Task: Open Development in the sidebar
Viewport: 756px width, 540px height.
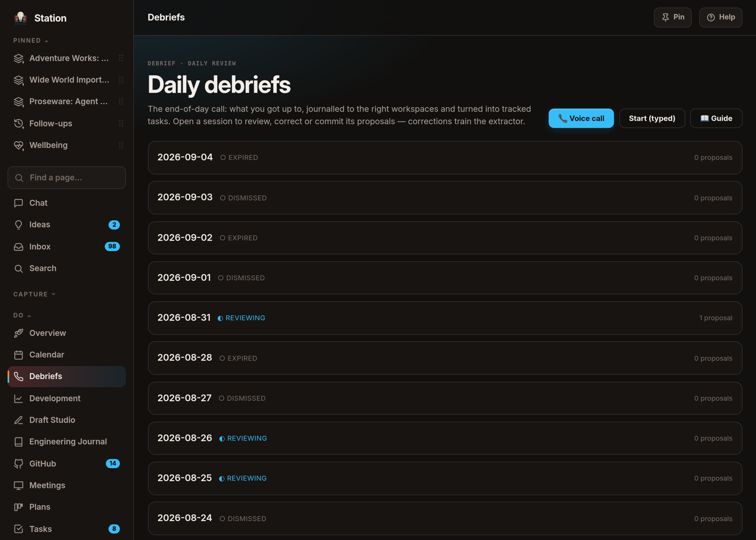Action: click(x=66, y=398)
